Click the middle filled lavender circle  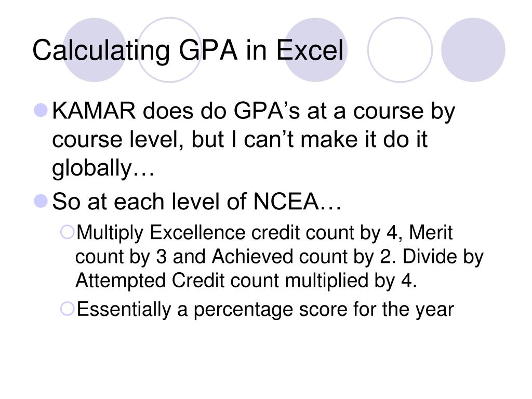point(318,49)
